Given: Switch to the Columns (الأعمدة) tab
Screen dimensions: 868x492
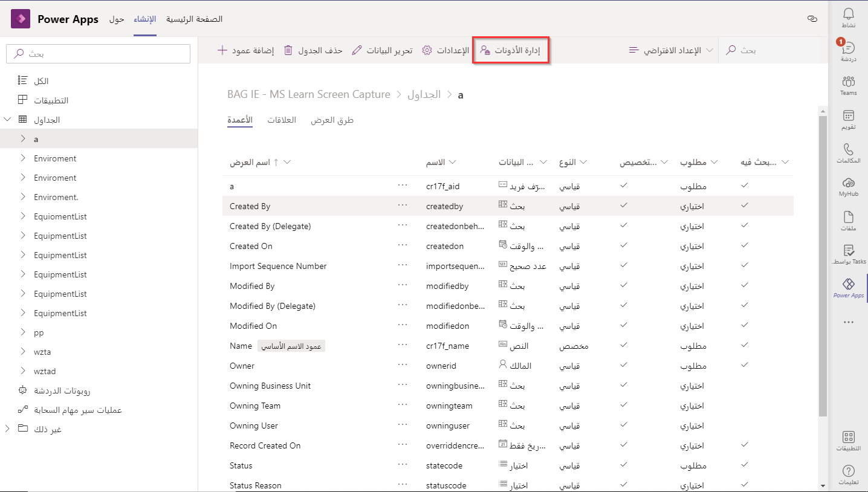Looking at the screenshot, I should coord(240,120).
